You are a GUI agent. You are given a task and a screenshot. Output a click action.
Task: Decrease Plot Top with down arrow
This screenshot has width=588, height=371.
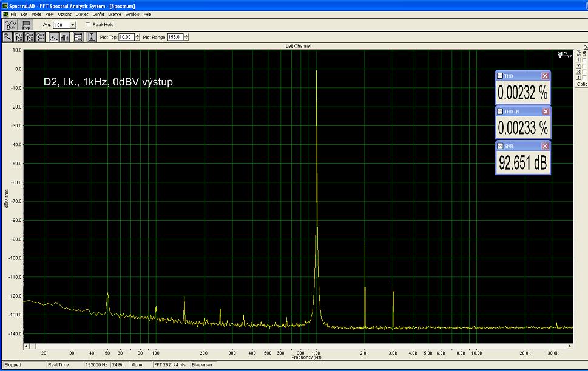(x=138, y=39)
